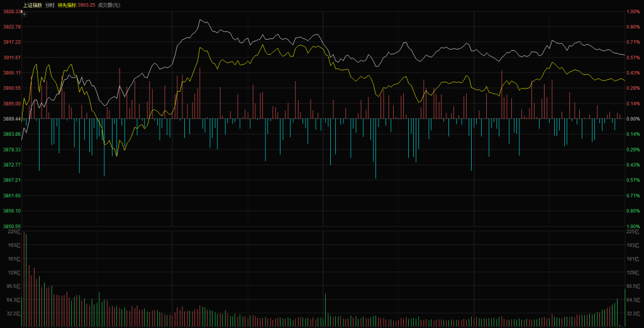Click the 3883.88 price axis value
The width and height of the screenshot is (644, 328).
[11, 134]
